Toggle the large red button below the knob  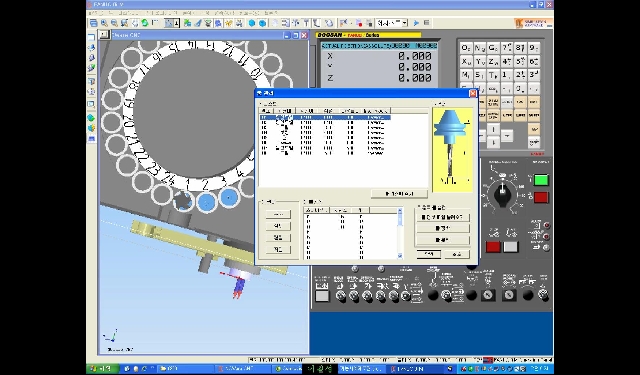[493, 246]
